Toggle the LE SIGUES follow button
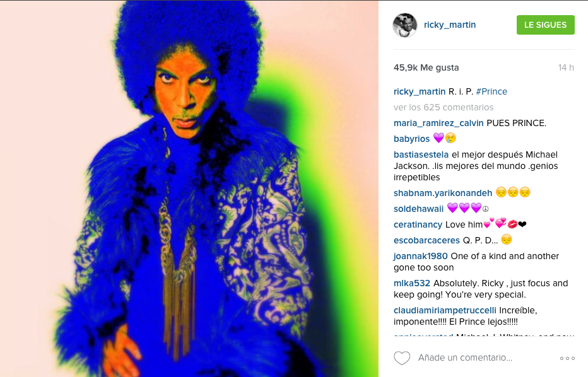588x377 pixels. click(x=545, y=25)
